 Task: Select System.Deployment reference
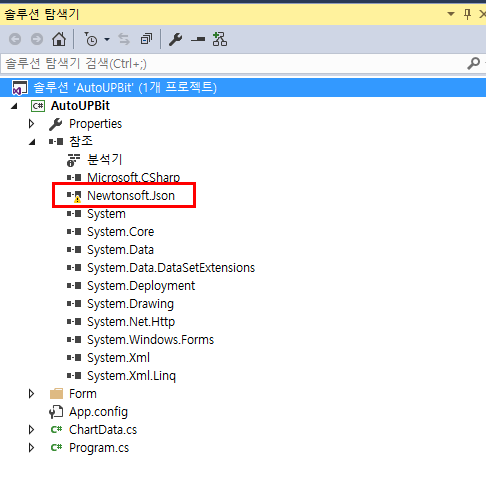[141, 286]
